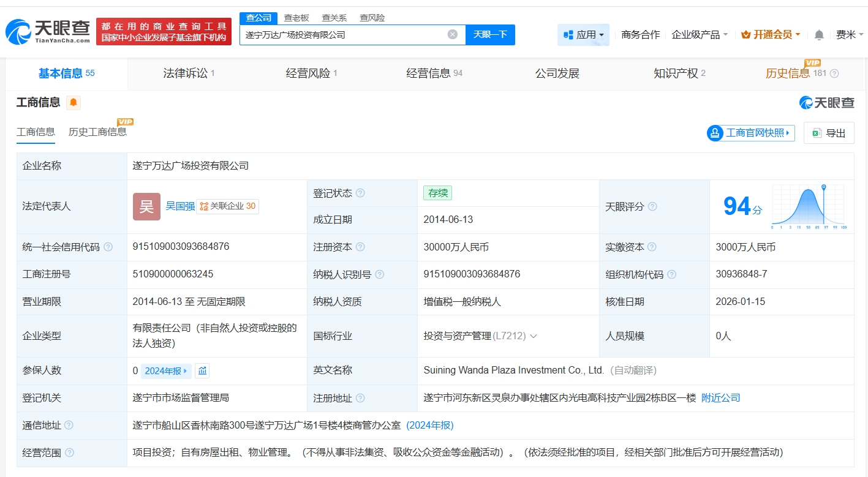Click 附近公司 link by registered address
This screenshot has height=477, width=868.
point(720,398)
